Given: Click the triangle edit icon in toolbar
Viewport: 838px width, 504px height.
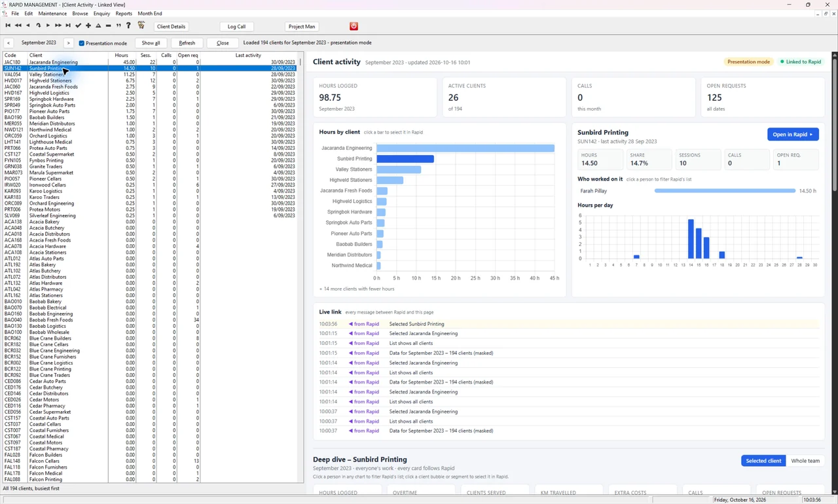Looking at the screenshot, I should pos(98,26).
